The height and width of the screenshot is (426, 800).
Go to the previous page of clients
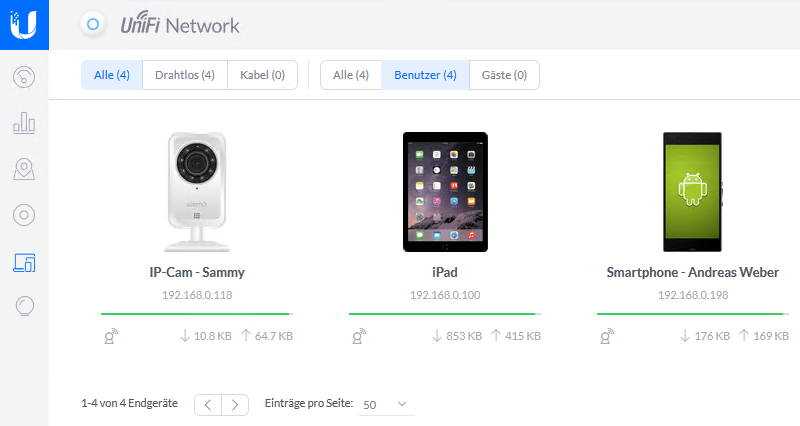(x=207, y=404)
